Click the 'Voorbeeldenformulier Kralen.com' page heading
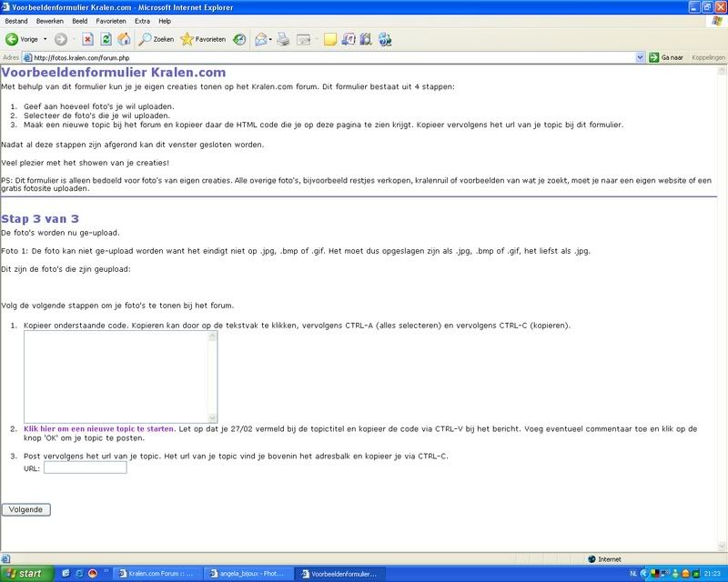The height and width of the screenshot is (582, 728). tap(113, 73)
